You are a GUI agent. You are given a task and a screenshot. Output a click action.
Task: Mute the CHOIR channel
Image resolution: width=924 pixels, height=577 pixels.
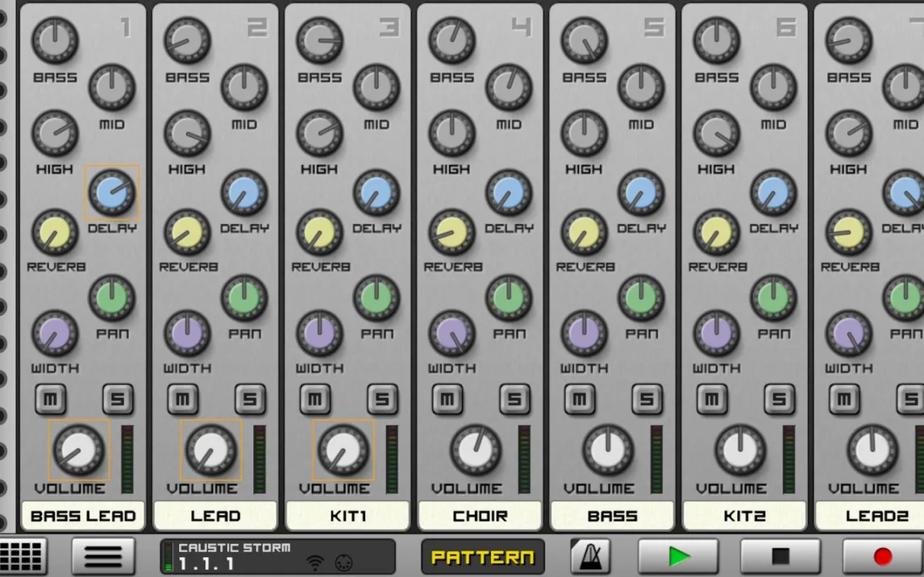(447, 399)
